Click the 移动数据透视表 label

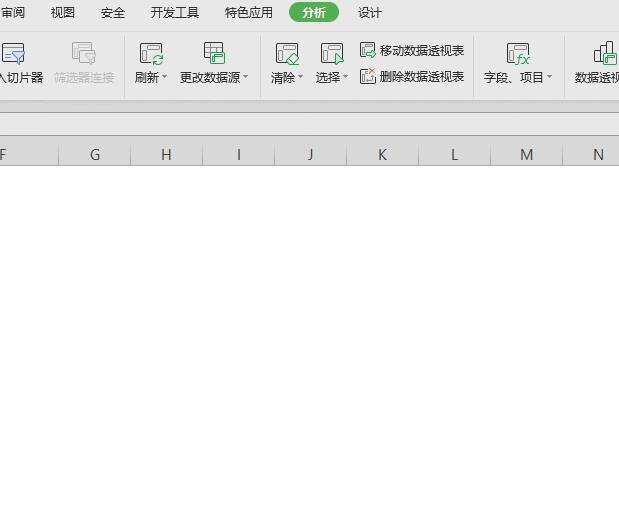[422, 51]
